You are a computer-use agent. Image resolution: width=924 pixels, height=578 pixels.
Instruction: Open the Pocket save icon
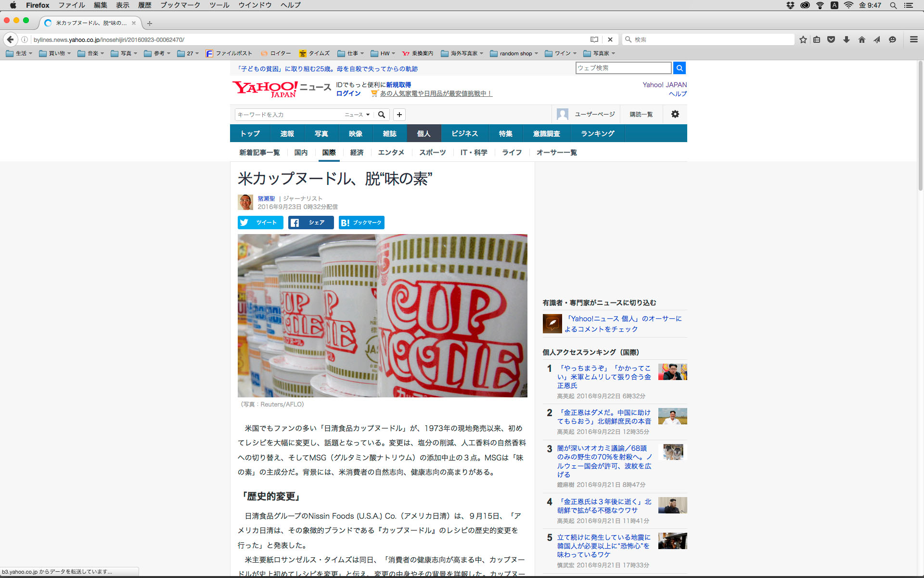(x=831, y=39)
